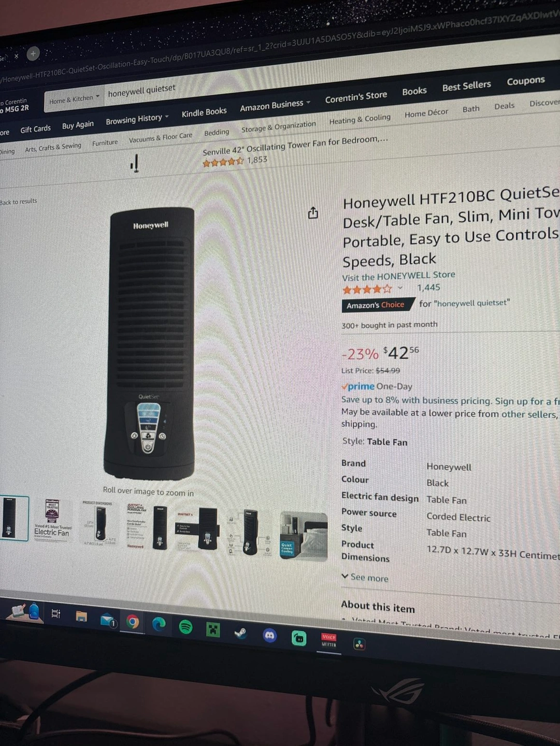Expand the Home & Kitchen search category dropdown
560x746 pixels.
74,99
